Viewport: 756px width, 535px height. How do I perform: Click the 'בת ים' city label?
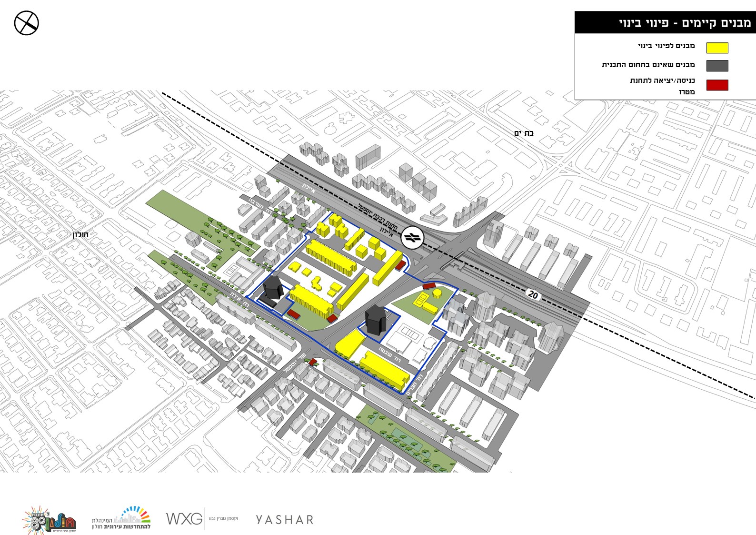(524, 133)
